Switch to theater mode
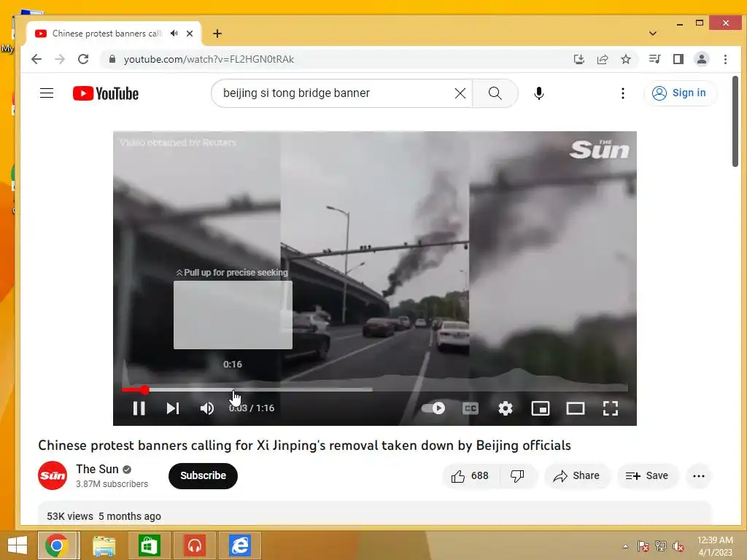The width and height of the screenshot is (747, 560). [x=576, y=408]
